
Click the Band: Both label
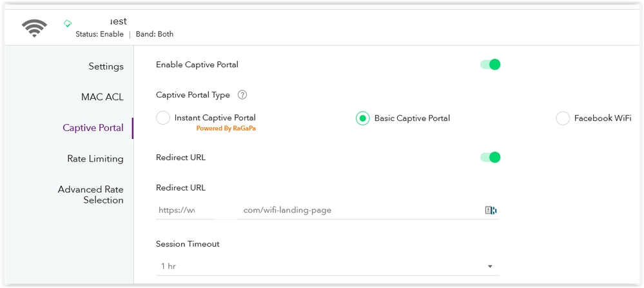pos(155,34)
